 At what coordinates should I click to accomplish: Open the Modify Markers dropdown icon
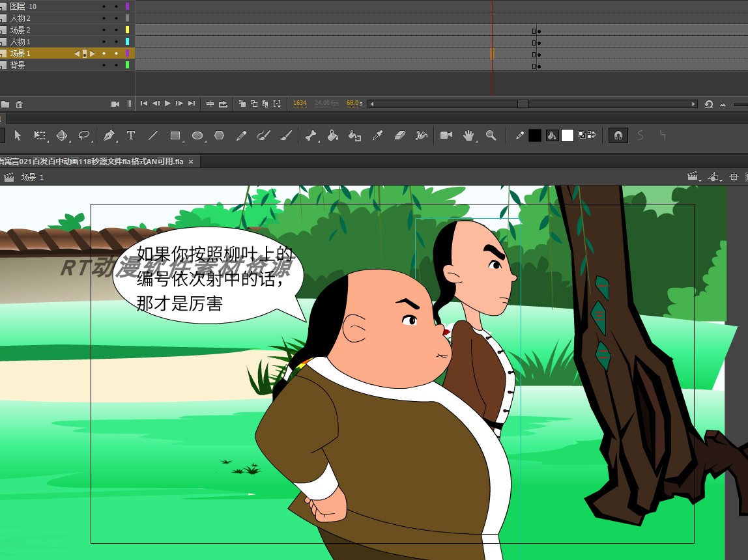(x=277, y=104)
